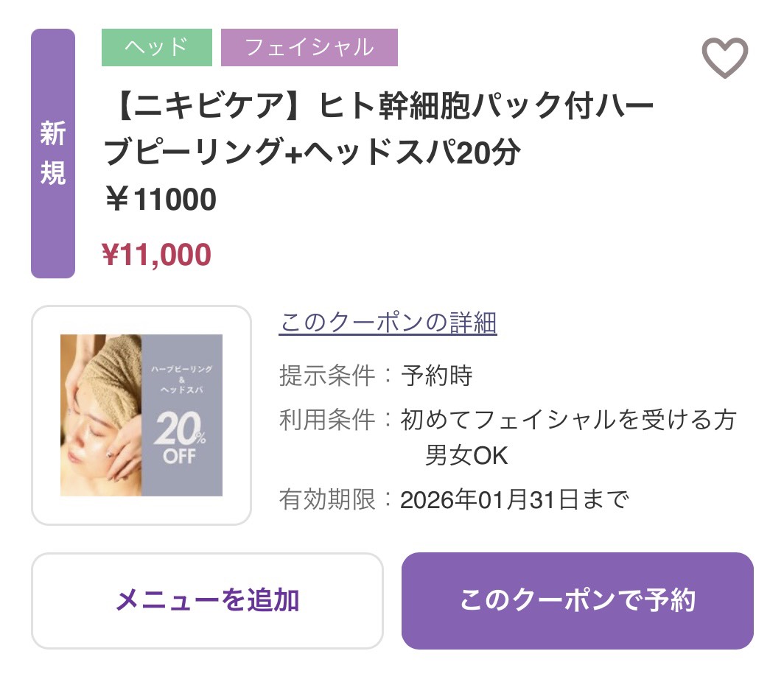Click the 有効期限 label
784x679 pixels.
click(327, 500)
